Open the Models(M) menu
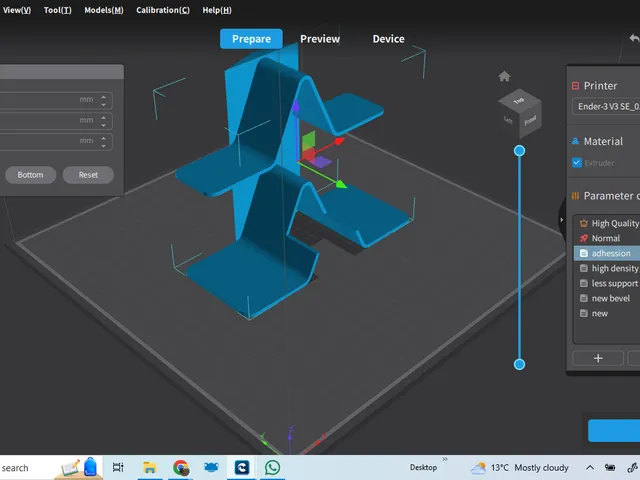Image resolution: width=640 pixels, height=480 pixels. tap(104, 10)
